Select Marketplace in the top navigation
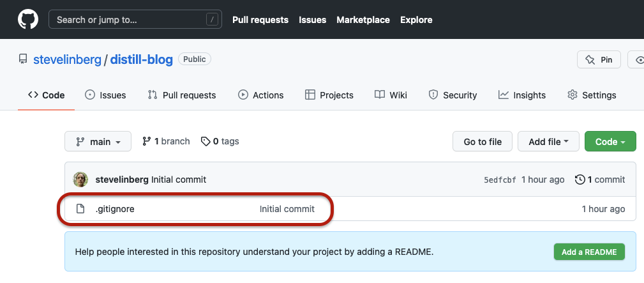 coord(363,20)
